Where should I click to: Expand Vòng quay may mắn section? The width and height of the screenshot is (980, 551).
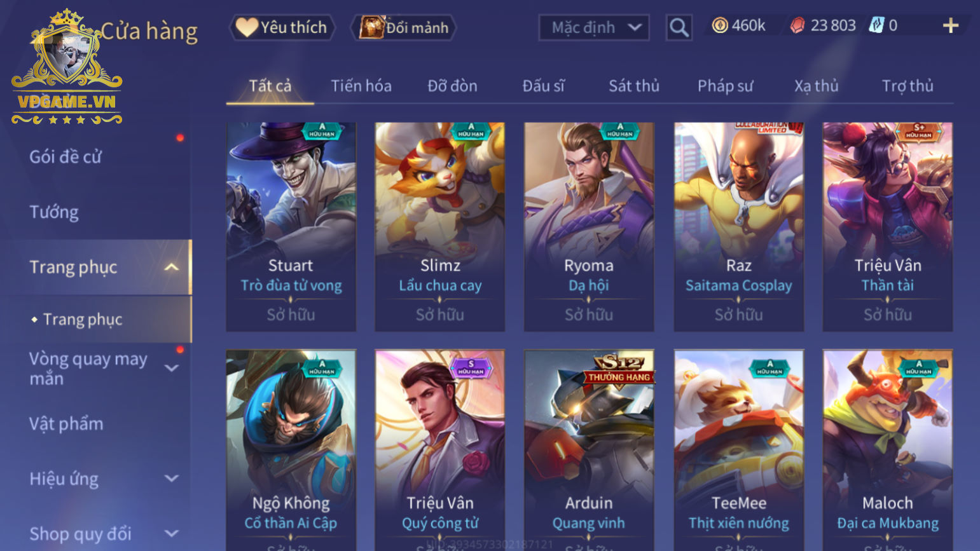tap(171, 368)
